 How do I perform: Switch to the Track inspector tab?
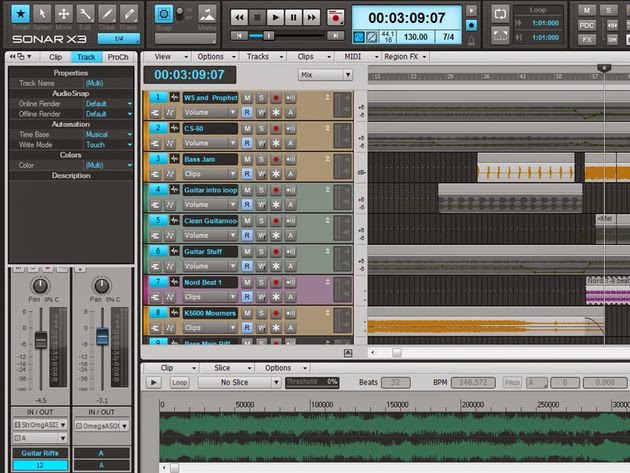(86, 57)
